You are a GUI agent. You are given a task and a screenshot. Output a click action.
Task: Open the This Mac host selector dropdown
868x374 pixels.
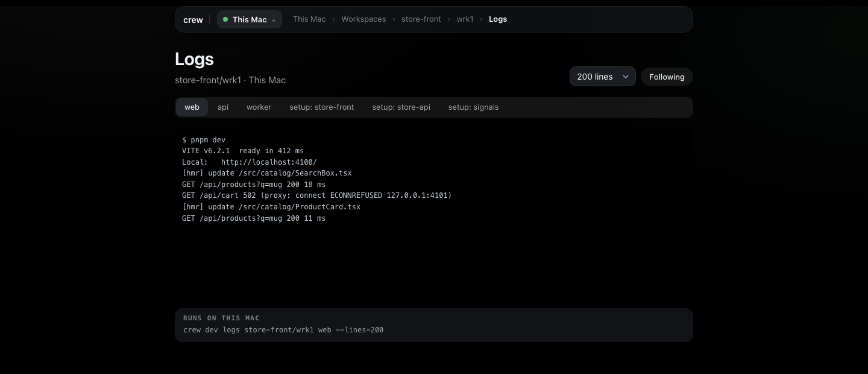(250, 19)
